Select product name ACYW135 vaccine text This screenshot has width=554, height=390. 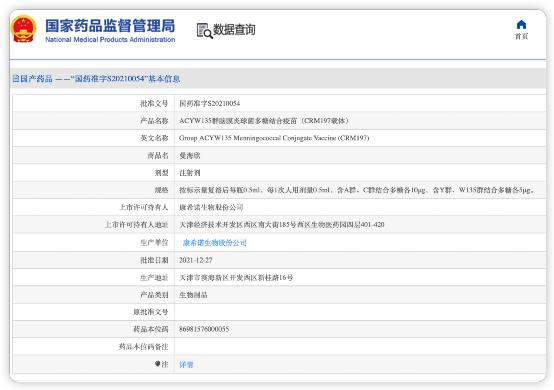click(264, 121)
